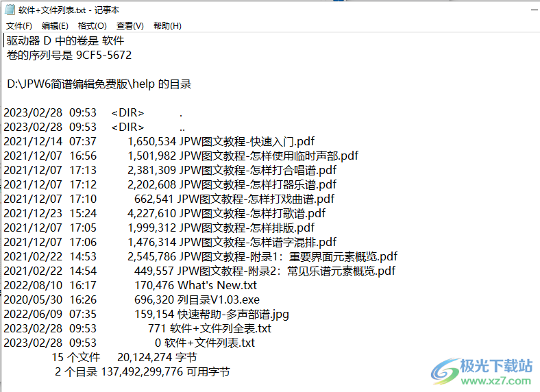Select file name JPW图文教程-怎样使用临时声部.pdf

point(269,156)
